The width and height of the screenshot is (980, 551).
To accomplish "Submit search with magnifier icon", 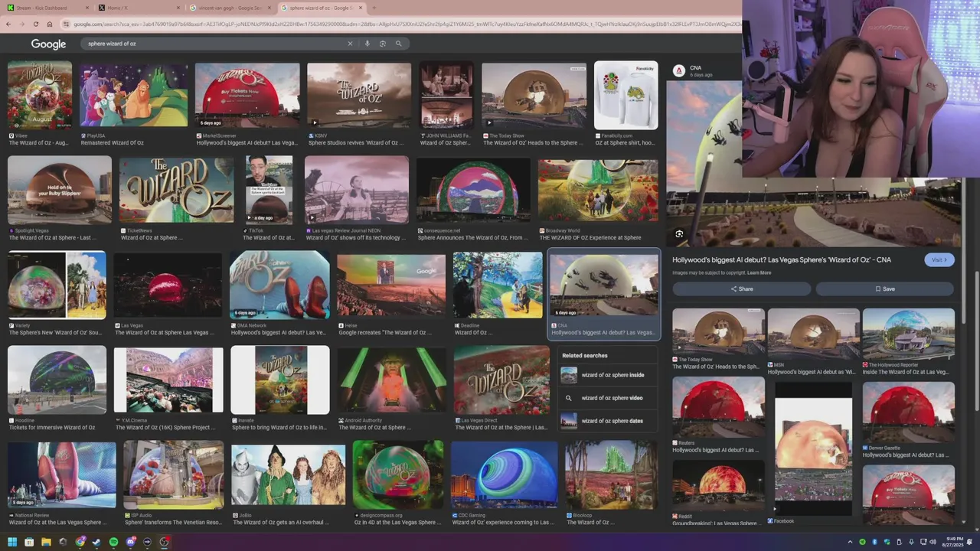I will (398, 44).
